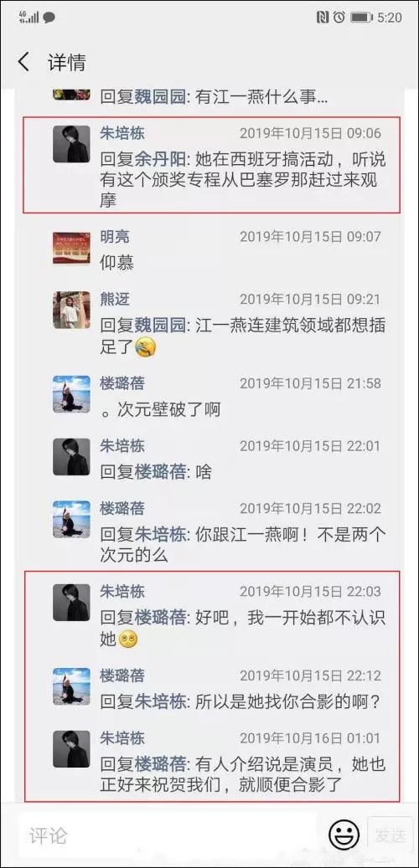Select the comment 。次元壁破了啊
Screen dimensions: 419x868
(x=160, y=409)
